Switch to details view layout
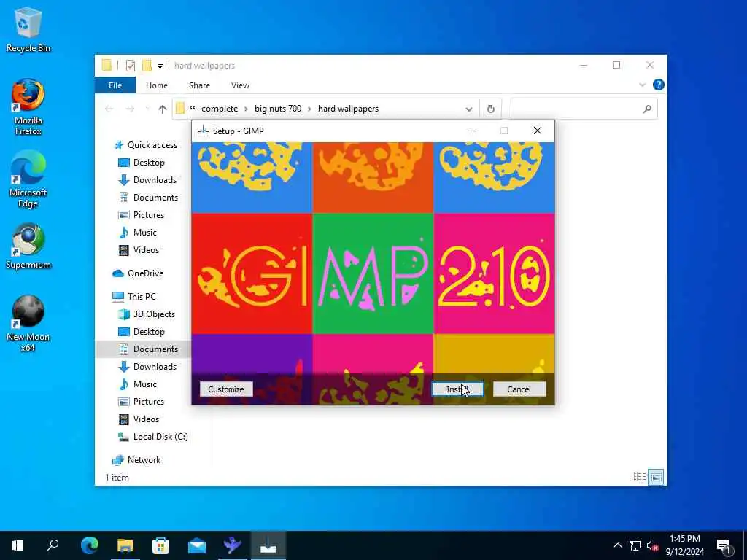The width and height of the screenshot is (747, 560). coord(640,477)
